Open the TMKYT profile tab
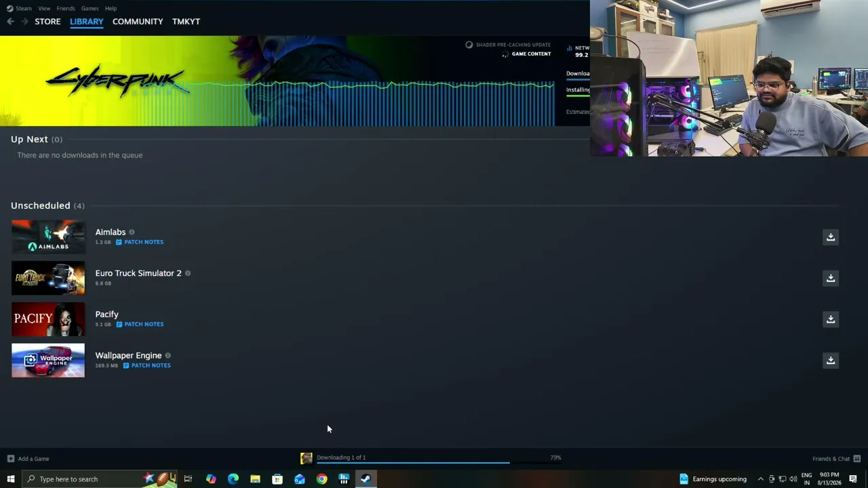 [186, 22]
